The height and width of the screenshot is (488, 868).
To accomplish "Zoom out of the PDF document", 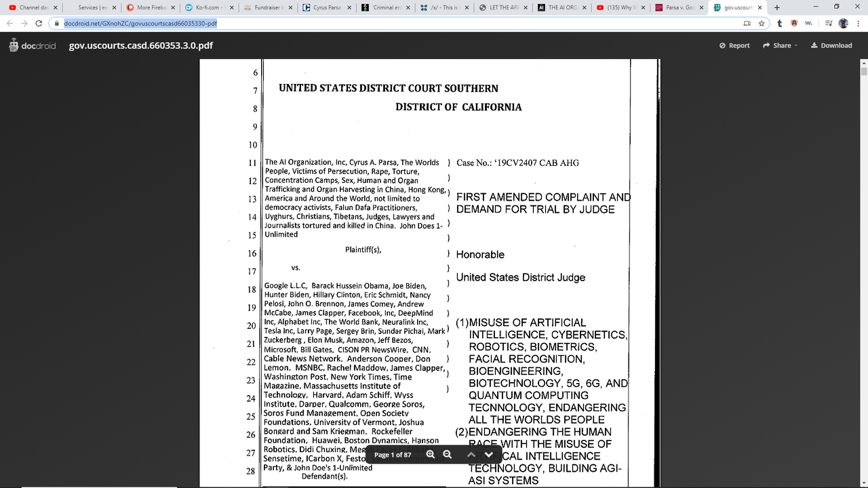I will click(x=447, y=454).
